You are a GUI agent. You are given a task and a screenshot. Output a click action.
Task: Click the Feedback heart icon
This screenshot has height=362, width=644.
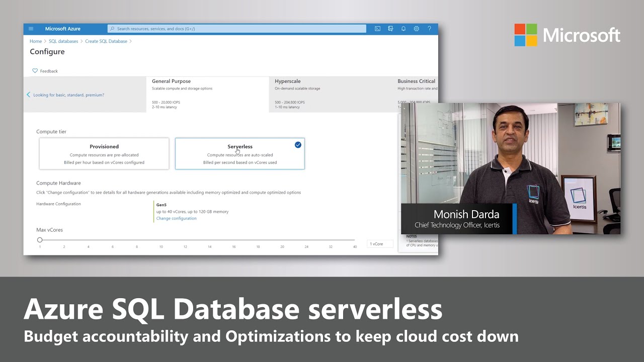(35, 71)
